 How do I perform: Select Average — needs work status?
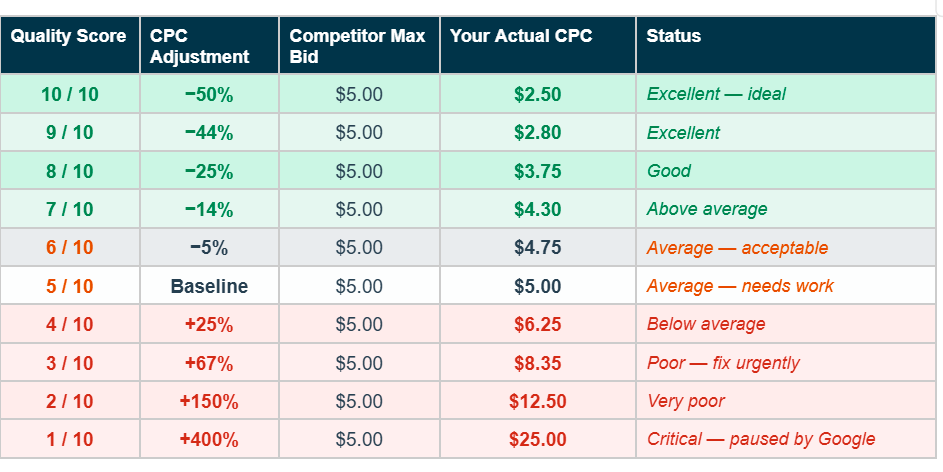740,286
